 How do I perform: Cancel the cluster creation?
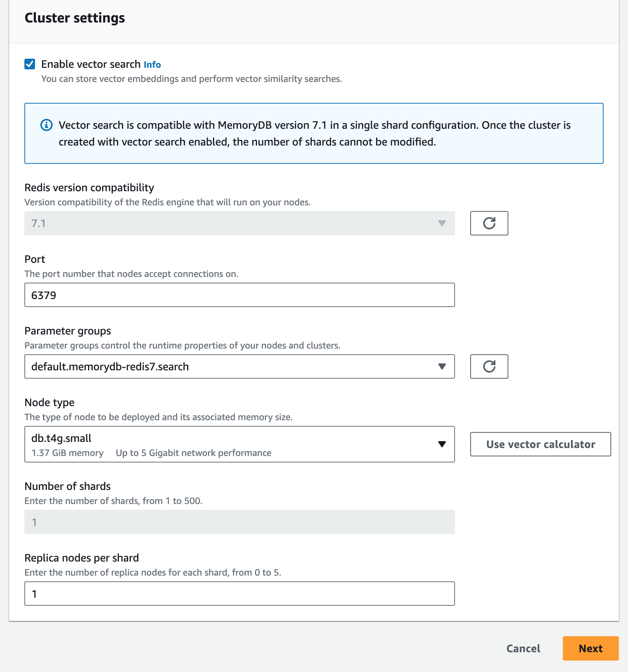tap(523, 648)
